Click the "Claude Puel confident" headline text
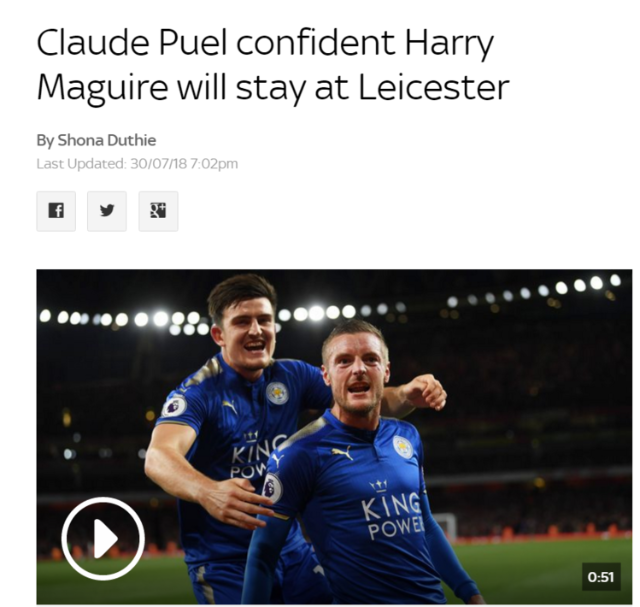Screen dimensions: 640x607 tap(216, 44)
